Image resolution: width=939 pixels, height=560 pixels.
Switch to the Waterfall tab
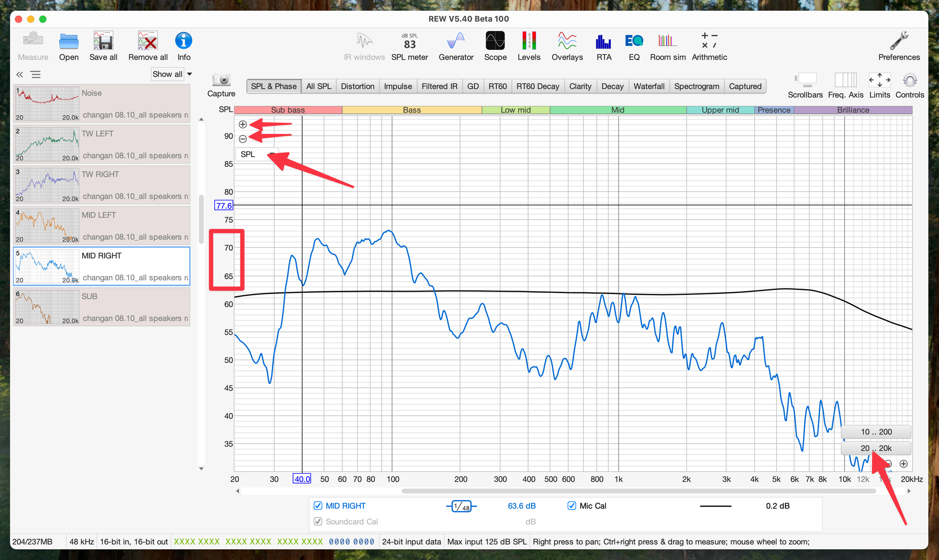pyautogui.click(x=648, y=86)
